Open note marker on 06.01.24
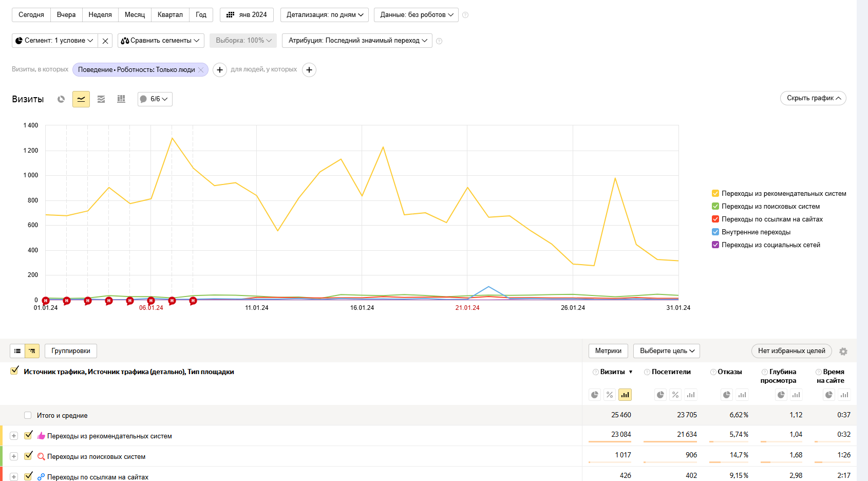Image resolution: width=868 pixels, height=481 pixels. point(151,301)
